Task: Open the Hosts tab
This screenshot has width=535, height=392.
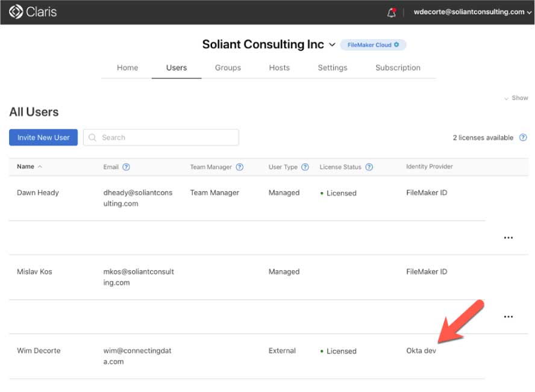Action: 279,67
